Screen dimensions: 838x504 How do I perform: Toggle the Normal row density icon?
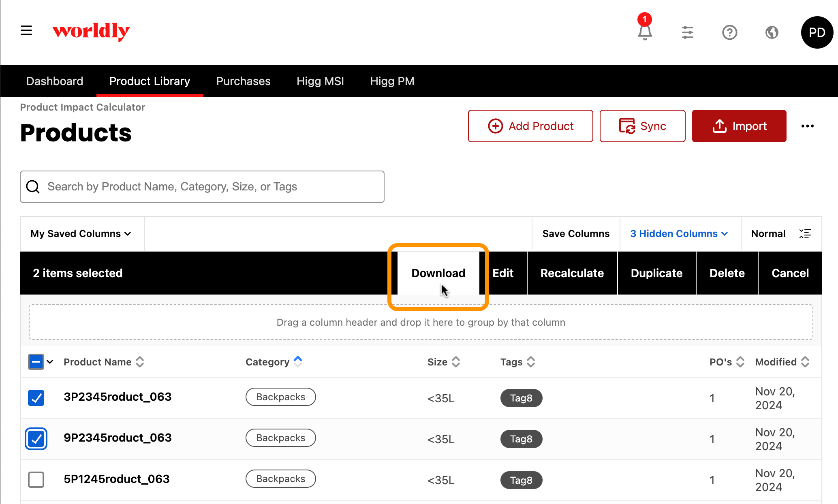[x=805, y=234]
